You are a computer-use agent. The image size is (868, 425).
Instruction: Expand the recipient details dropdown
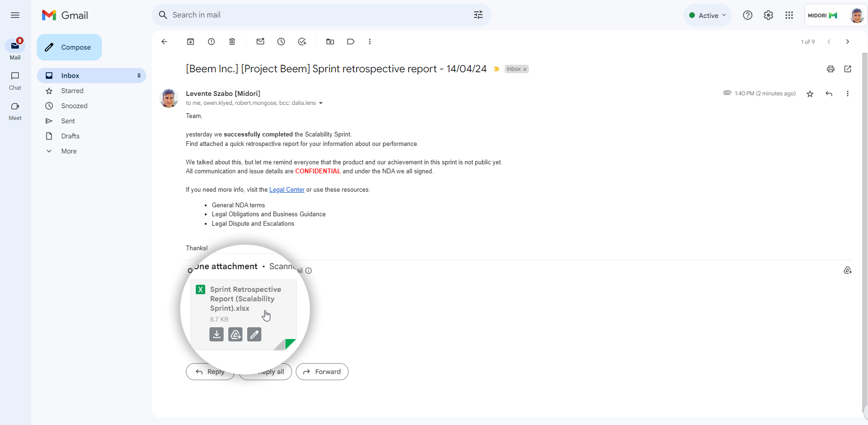[x=321, y=103]
